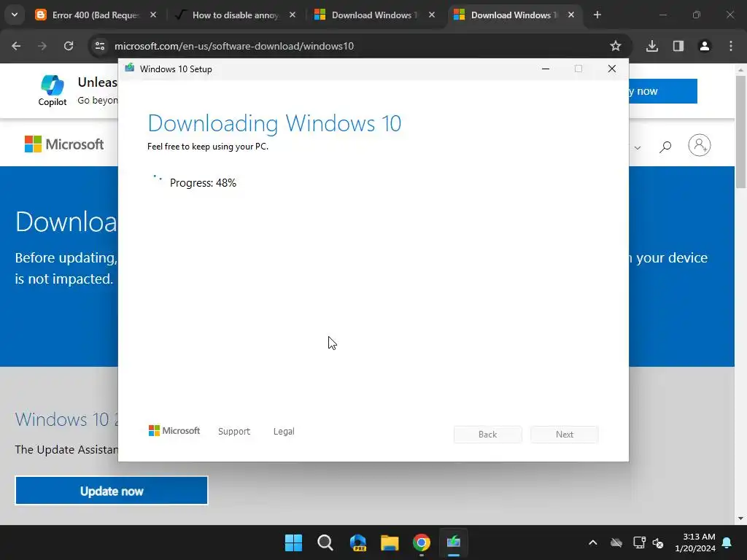The width and height of the screenshot is (747, 560).
Task: Open the tab search dropdown arrow
Action: coord(15,15)
